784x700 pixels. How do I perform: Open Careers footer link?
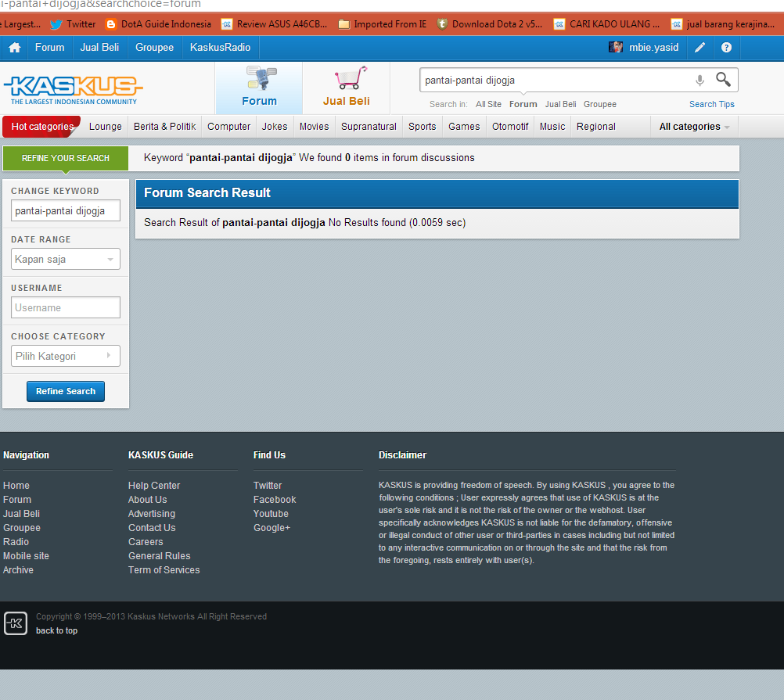[x=146, y=541]
